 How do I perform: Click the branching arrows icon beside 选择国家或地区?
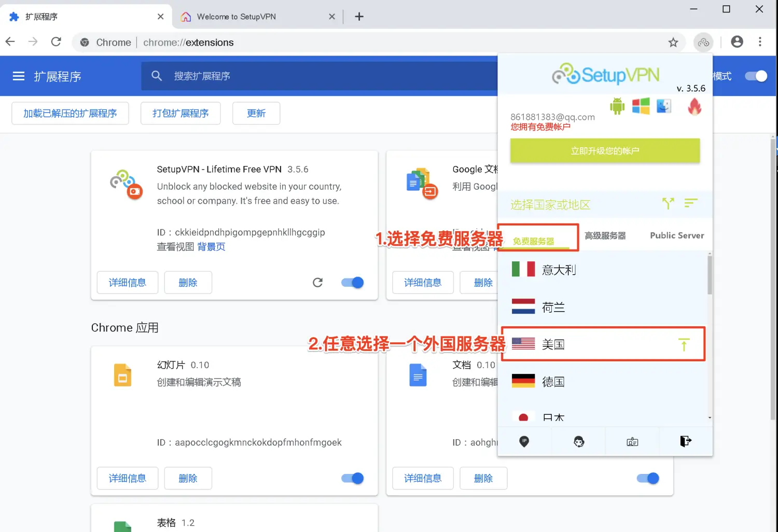tap(668, 203)
